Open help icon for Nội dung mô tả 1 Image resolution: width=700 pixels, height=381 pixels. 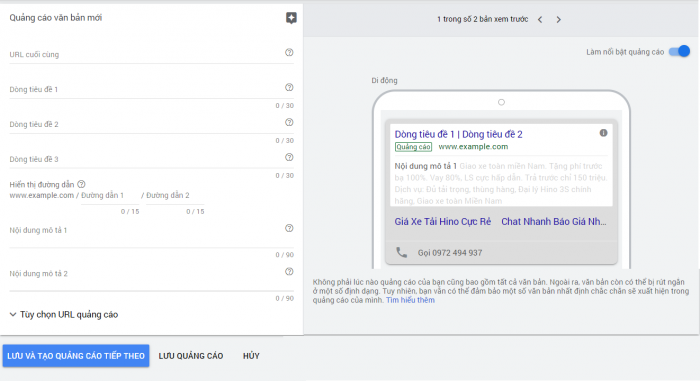[289, 228]
